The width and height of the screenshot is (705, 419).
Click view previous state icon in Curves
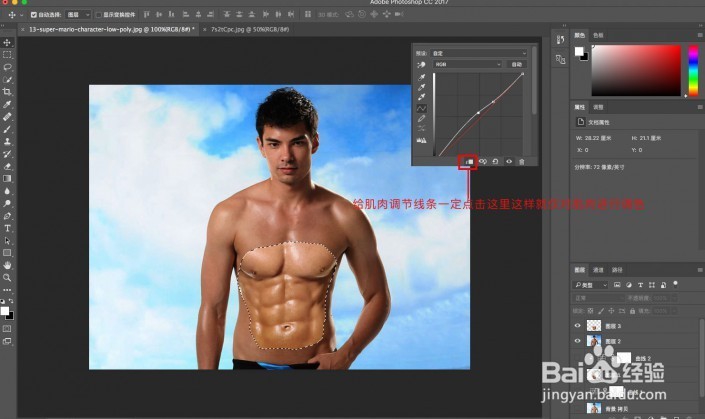(483, 161)
